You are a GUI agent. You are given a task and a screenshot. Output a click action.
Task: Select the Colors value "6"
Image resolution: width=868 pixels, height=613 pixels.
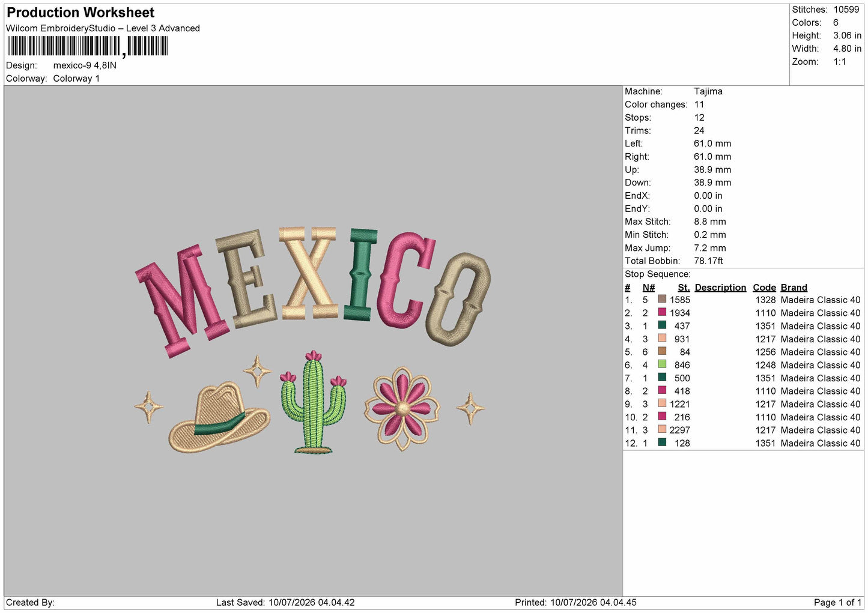click(836, 23)
